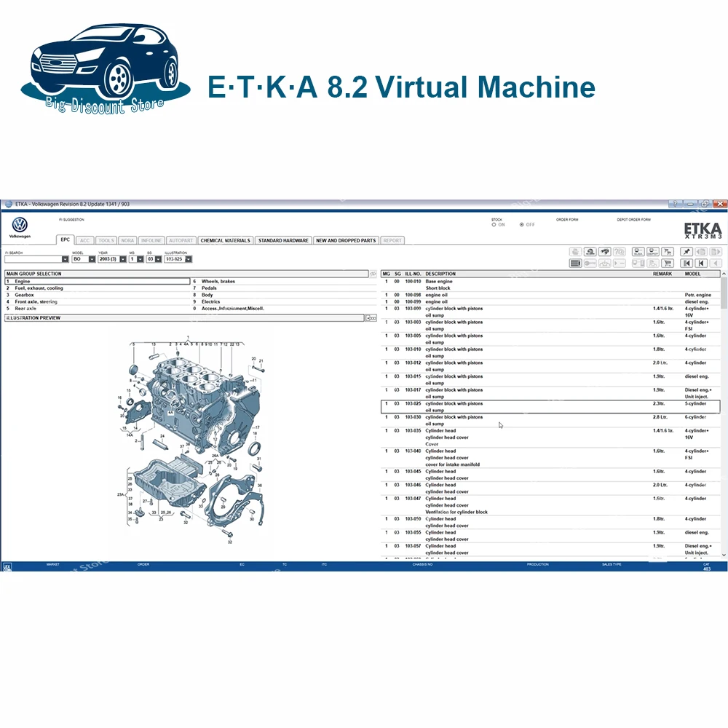Click the Volkswagen logo
The image size is (728, 728).
coord(20,225)
